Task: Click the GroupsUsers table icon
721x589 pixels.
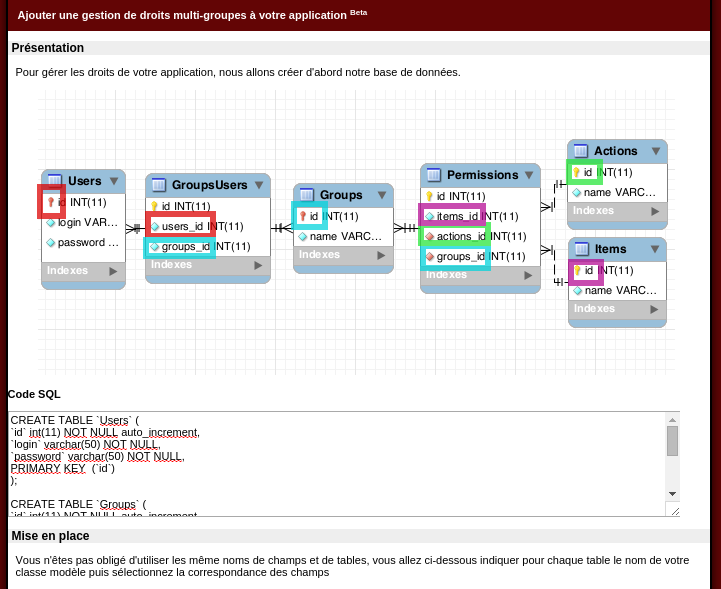Action: [159, 185]
